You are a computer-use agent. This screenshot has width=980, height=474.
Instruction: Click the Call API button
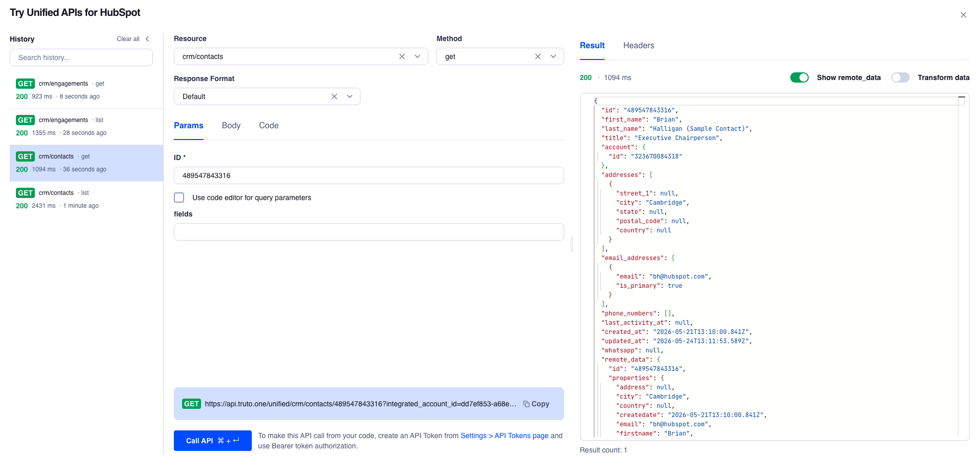coord(213,441)
